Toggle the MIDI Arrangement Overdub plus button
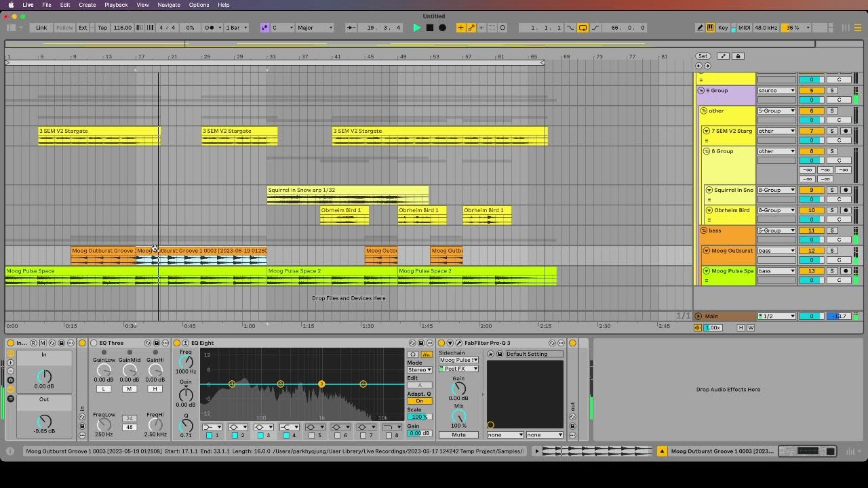Viewport: 868px width, 488px height. [x=461, y=28]
